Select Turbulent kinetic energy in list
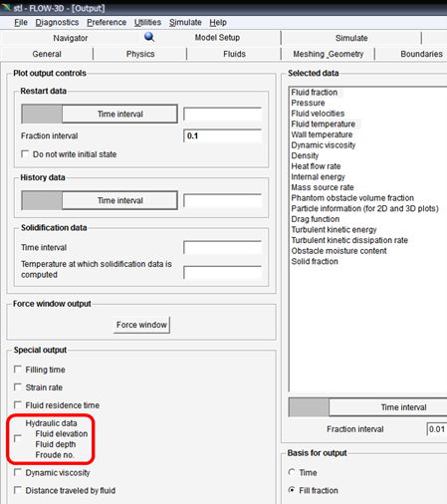This screenshot has height=504, width=447. pyautogui.click(x=334, y=230)
